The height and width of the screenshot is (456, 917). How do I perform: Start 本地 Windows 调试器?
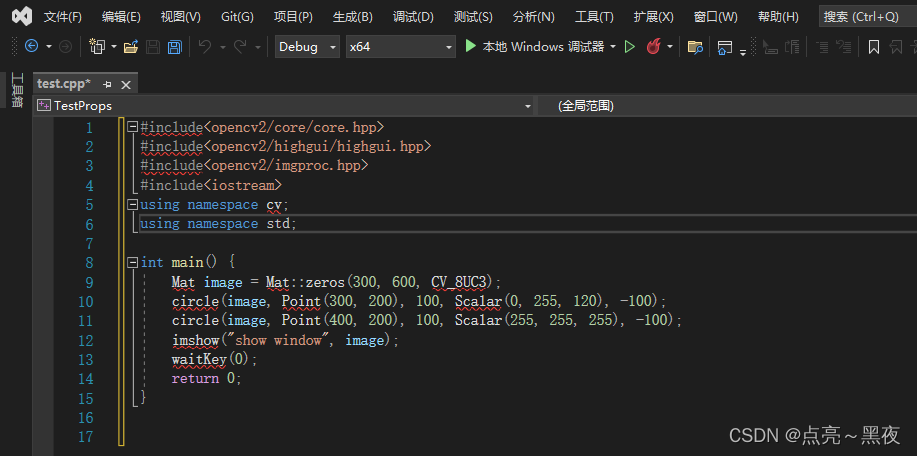coord(535,47)
